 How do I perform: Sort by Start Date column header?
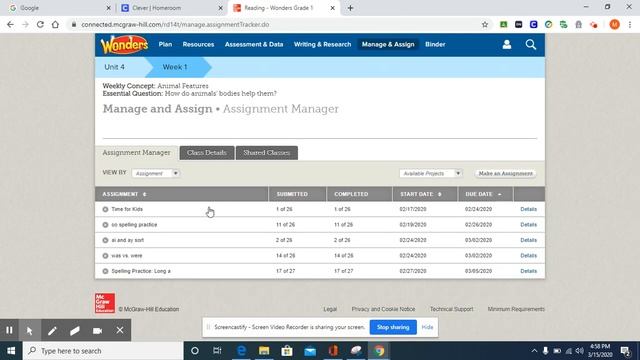click(x=421, y=194)
